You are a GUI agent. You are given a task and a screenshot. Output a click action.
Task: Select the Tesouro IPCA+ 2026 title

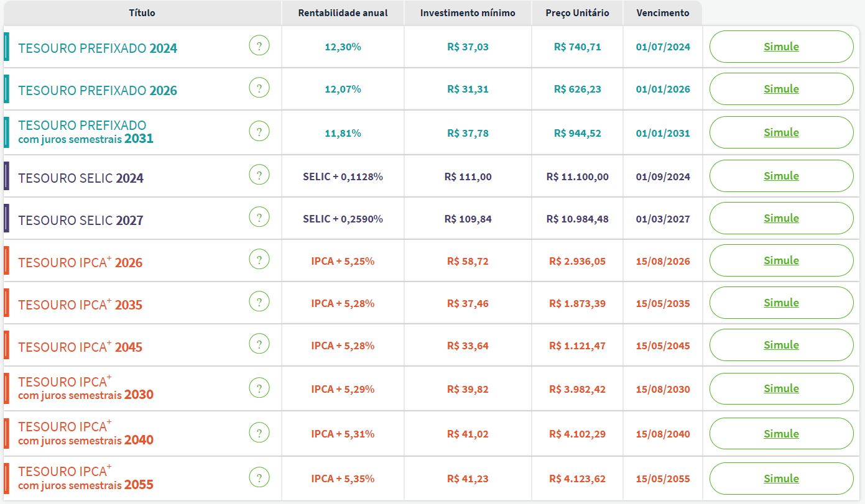click(x=80, y=262)
